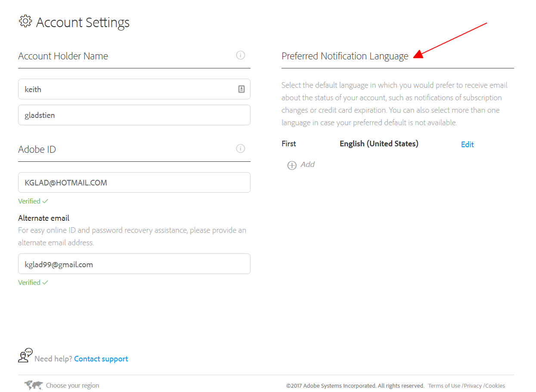Click the alternate email input field

[134, 264]
